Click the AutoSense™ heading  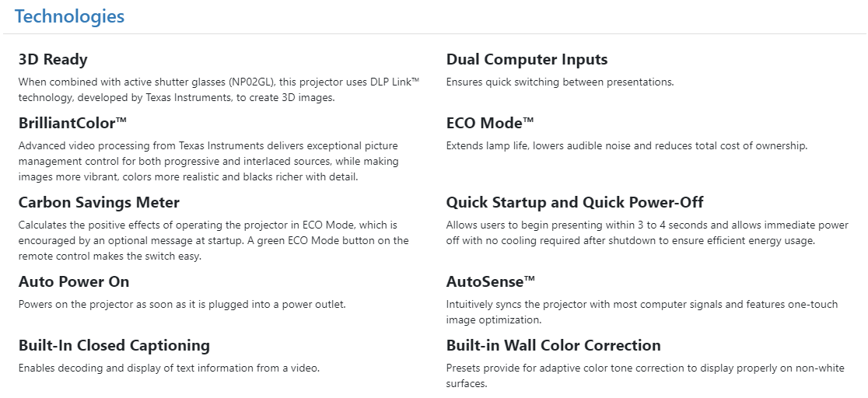(491, 281)
